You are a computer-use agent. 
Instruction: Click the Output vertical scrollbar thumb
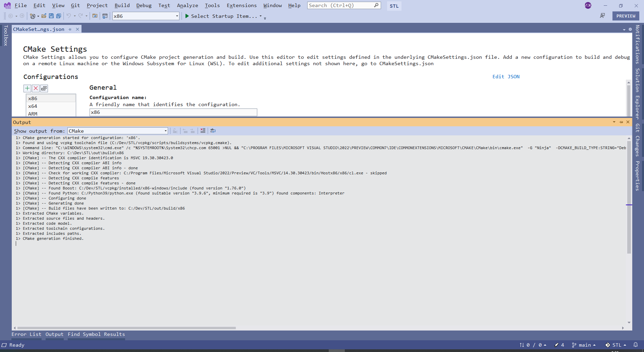(629, 197)
